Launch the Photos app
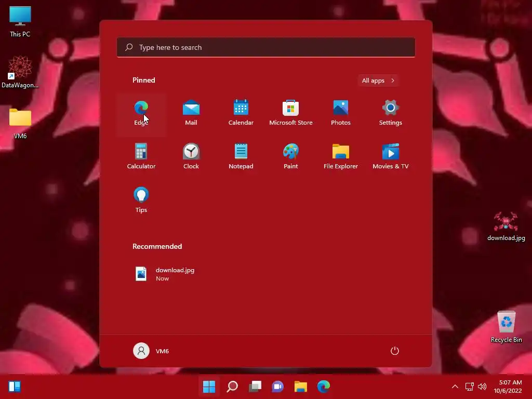The image size is (532, 399). [341, 114]
